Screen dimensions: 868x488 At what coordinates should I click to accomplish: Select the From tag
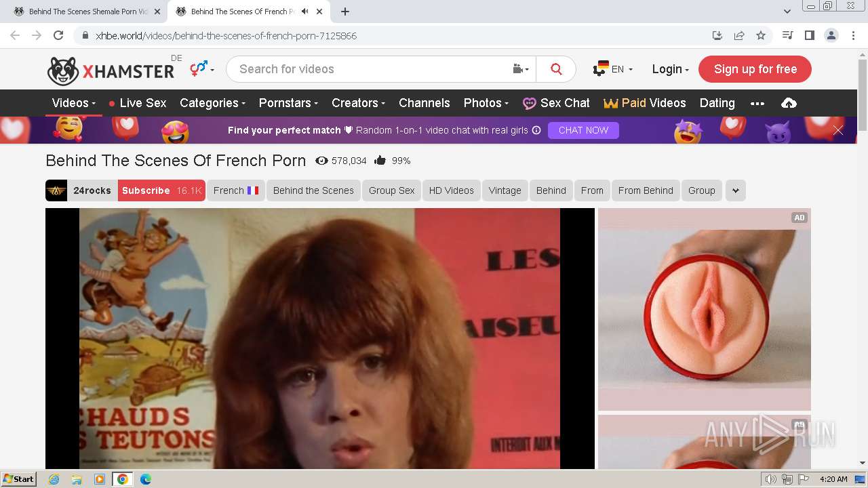click(x=592, y=190)
